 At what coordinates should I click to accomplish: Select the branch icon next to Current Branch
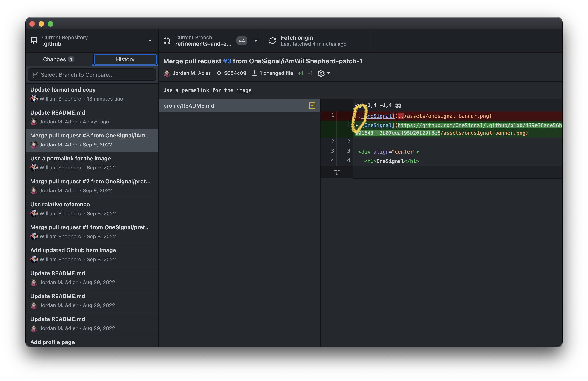(x=167, y=41)
